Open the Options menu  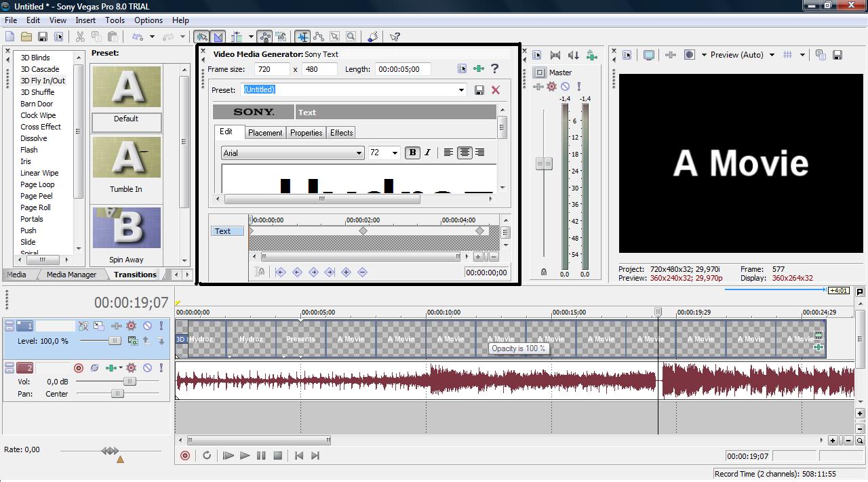148,20
